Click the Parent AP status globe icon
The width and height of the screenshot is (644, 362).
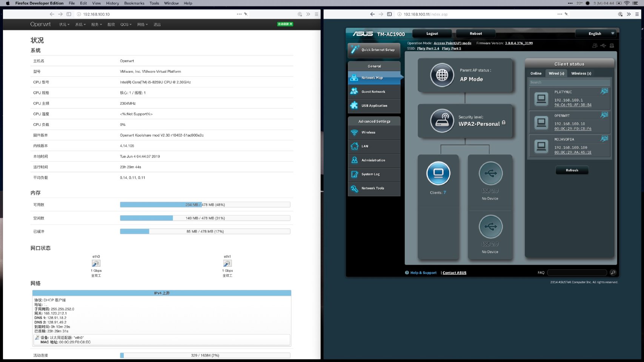click(x=442, y=75)
